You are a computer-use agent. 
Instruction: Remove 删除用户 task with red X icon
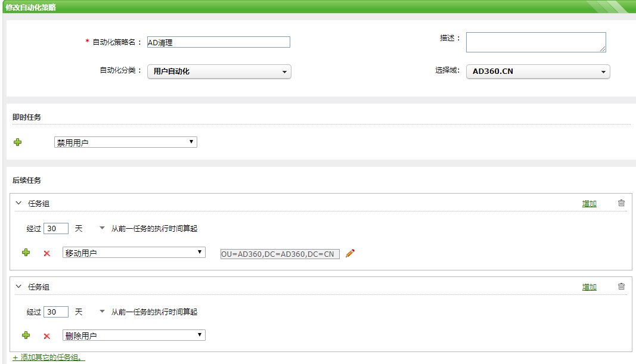pyautogui.click(x=46, y=335)
